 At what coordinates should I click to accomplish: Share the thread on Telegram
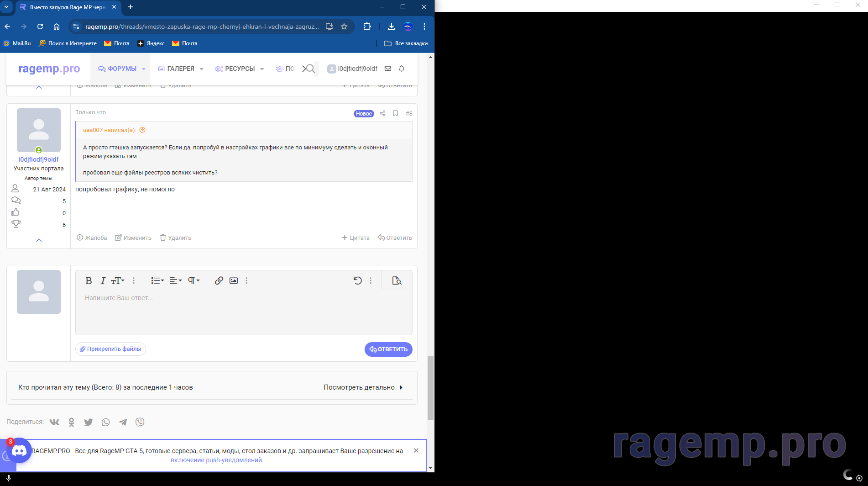(123, 422)
